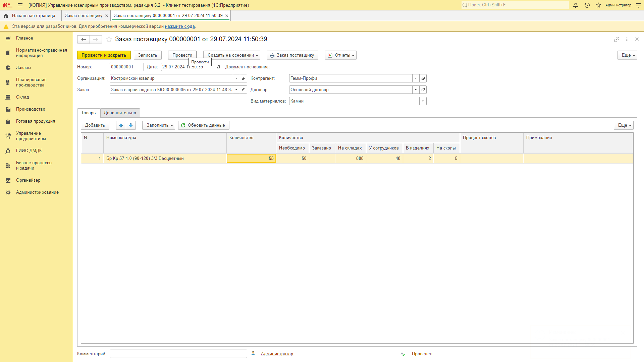The width and height of the screenshot is (644, 362).
Task: Open Планирование производства in the sidebar
Action: [31, 82]
